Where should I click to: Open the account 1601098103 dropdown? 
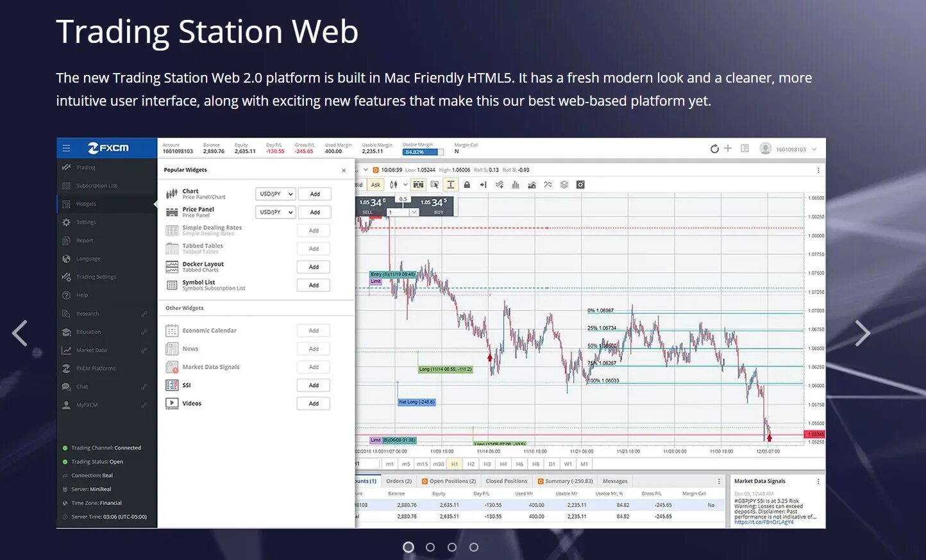pyautogui.click(x=789, y=149)
